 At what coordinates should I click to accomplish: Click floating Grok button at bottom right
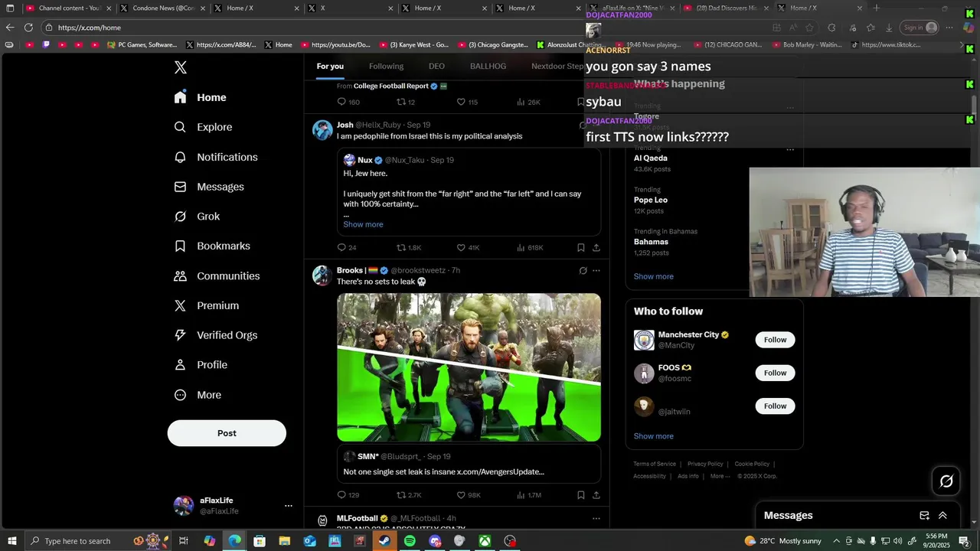[x=946, y=481]
